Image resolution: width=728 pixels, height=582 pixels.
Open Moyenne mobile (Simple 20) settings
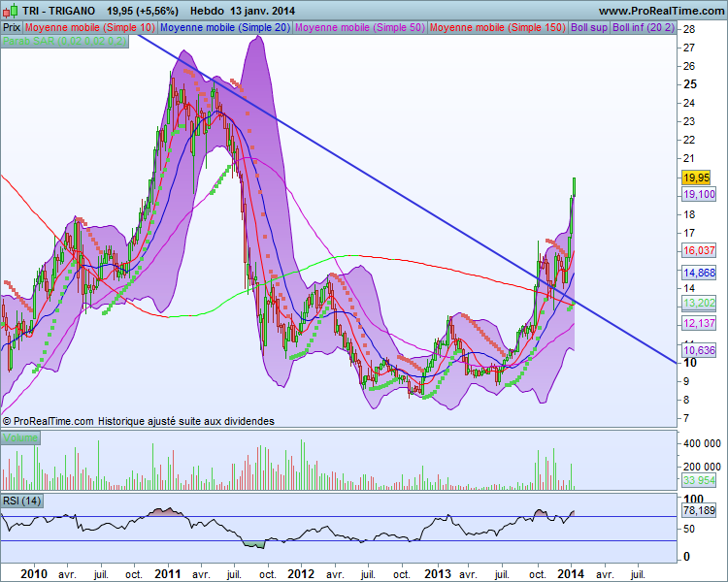[x=225, y=27]
